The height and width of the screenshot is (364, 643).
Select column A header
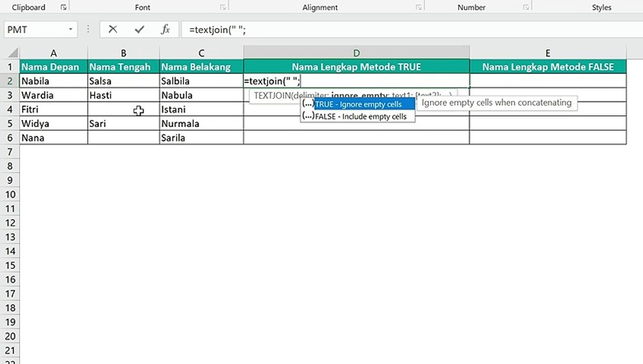click(54, 53)
